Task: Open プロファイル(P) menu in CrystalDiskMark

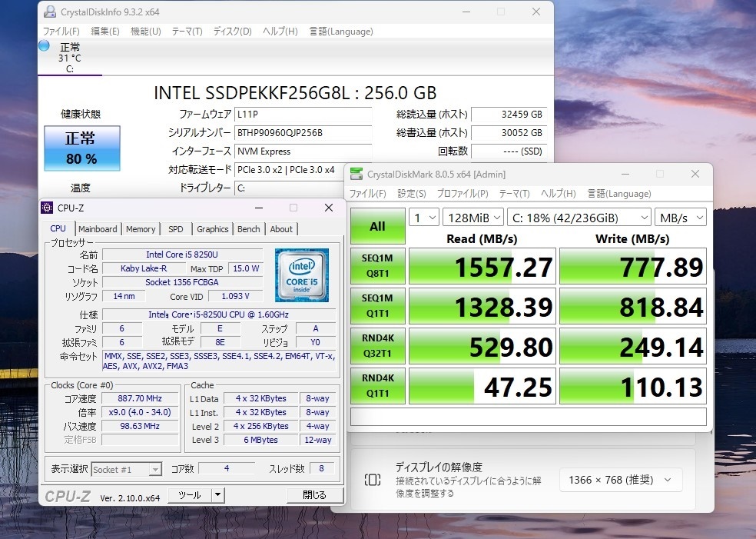Action: click(463, 194)
